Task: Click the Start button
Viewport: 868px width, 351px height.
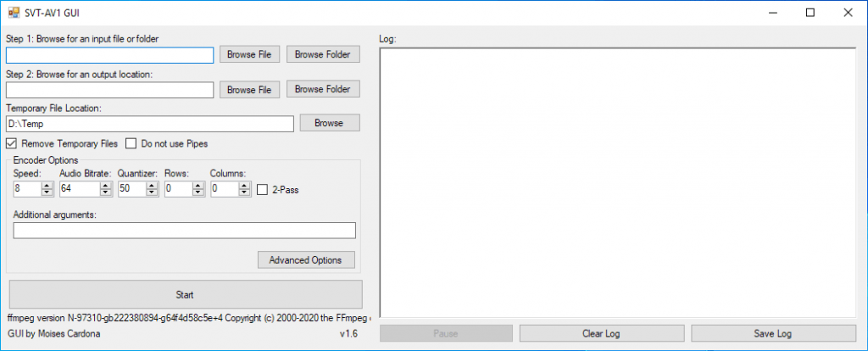Action: pyautogui.click(x=186, y=294)
